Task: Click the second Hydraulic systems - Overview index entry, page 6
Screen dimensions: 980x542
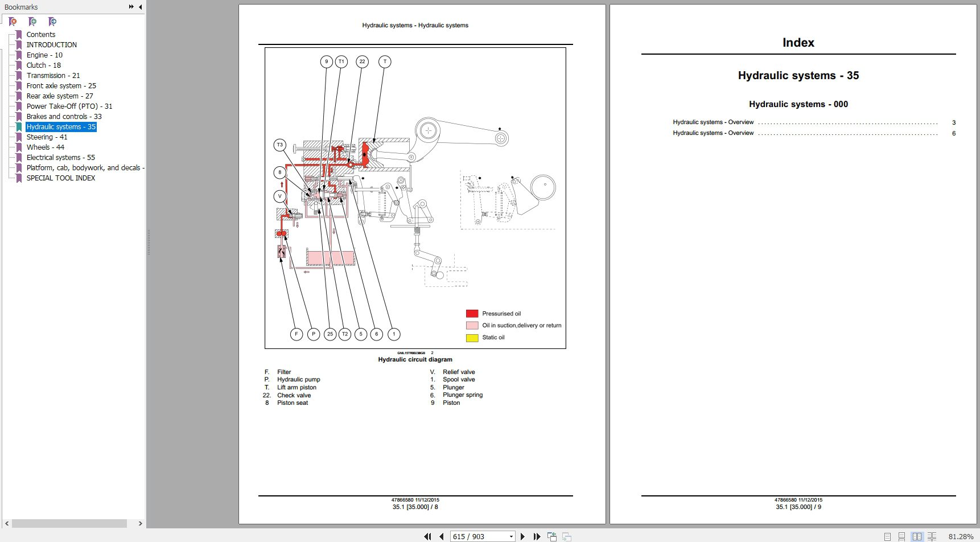Action: click(x=814, y=133)
